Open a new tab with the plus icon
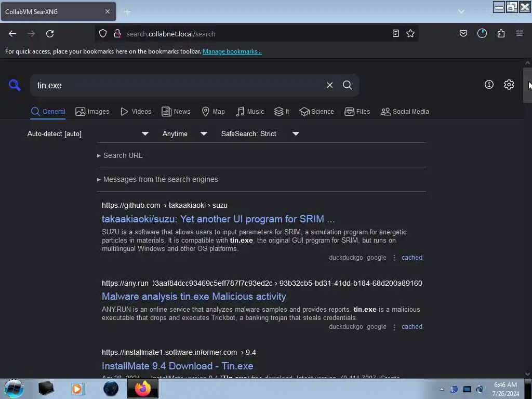The width and height of the screenshot is (532, 399). (x=127, y=12)
